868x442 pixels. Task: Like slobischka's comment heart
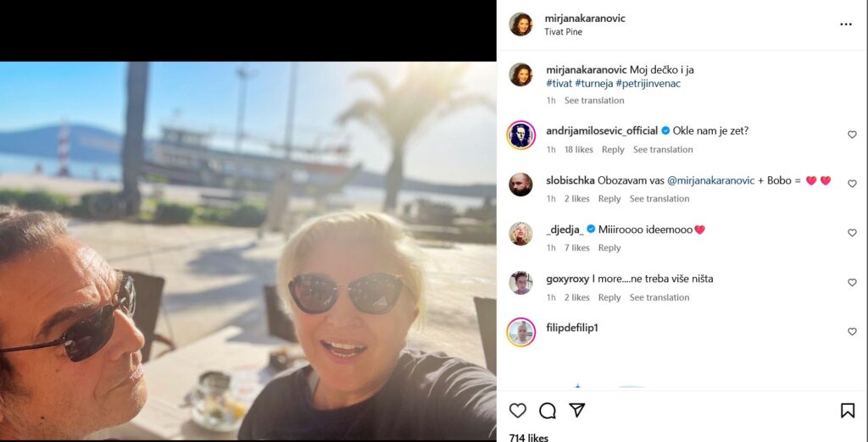852,184
